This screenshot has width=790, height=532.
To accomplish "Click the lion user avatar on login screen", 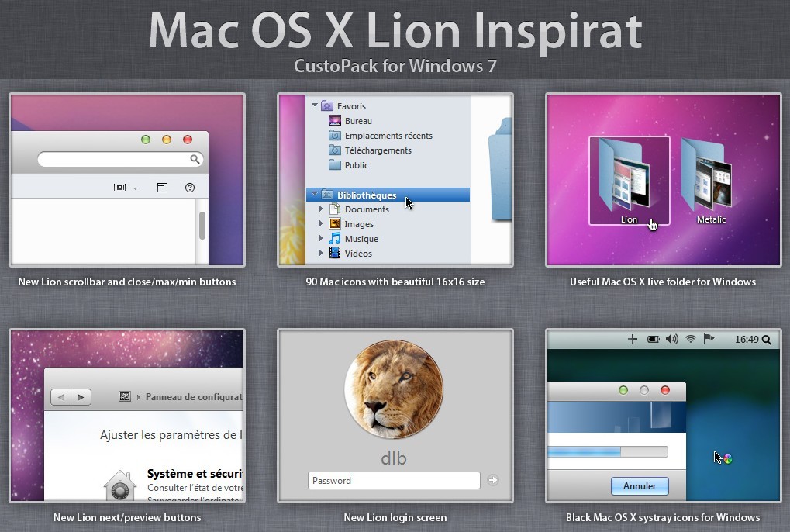I will pyautogui.click(x=394, y=389).
